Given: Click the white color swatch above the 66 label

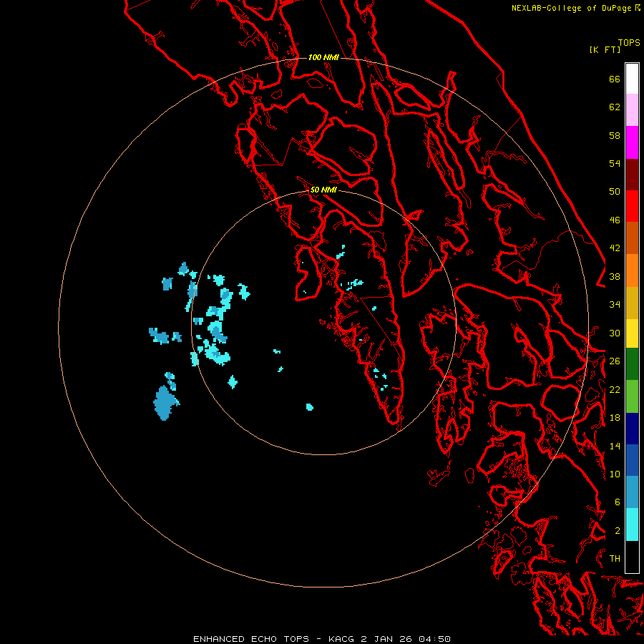Looking at the screenshot, I should tap(632, 79).
